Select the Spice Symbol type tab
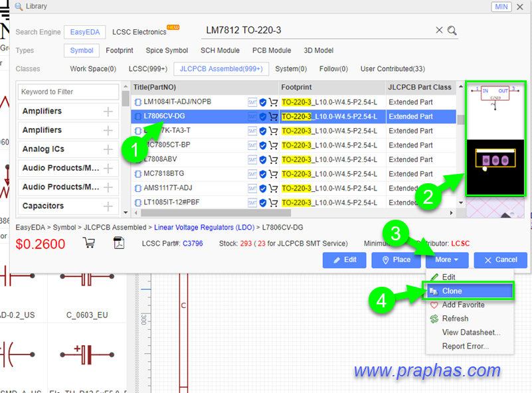Image resolution: width=532 pixels, height=393 pixels. click(x=167, y=50)
